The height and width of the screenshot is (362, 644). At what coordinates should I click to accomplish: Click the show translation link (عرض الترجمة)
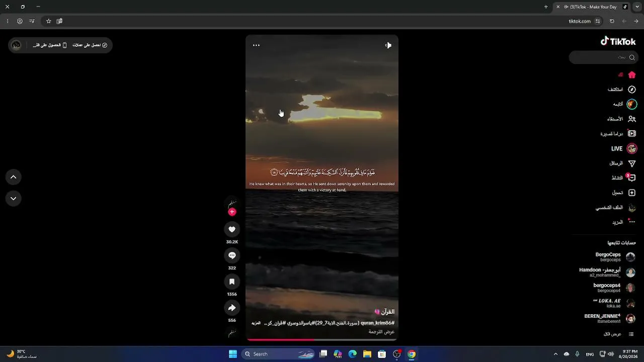(381, 332)
